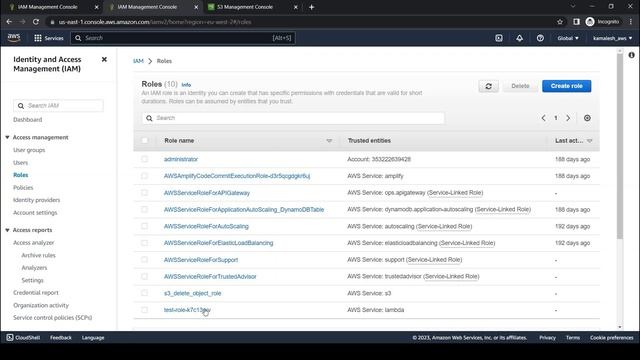The image size is (640, 360).
Task: Open a new browser tab
Action: 311,7
